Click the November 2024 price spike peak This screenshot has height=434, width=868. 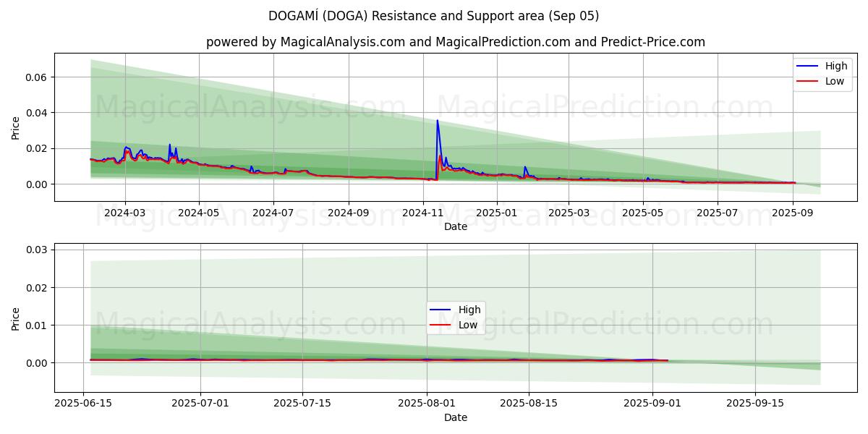click(437, 121)
